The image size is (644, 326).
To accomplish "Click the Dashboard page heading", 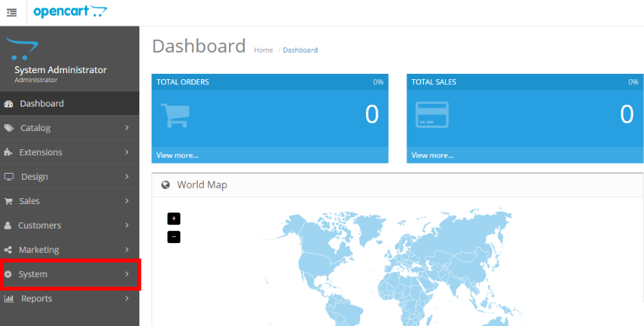I will pyautogui.click(x=199, y=46).
